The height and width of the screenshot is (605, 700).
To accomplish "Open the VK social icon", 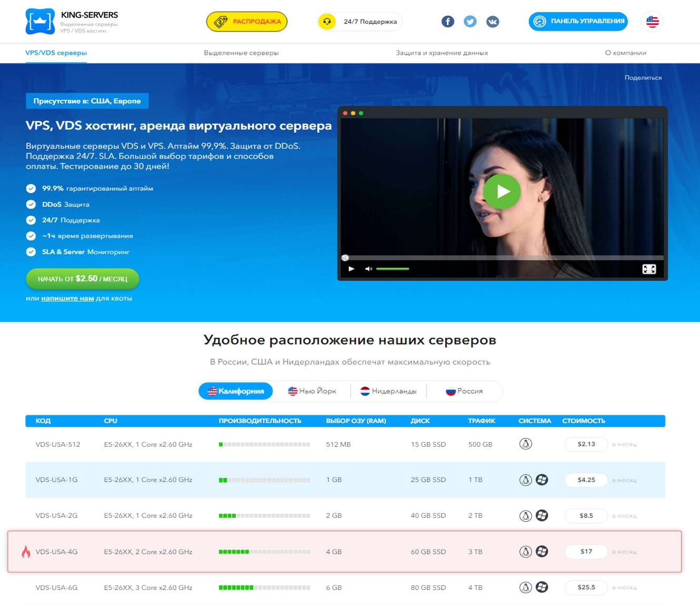I will [493, 22].
